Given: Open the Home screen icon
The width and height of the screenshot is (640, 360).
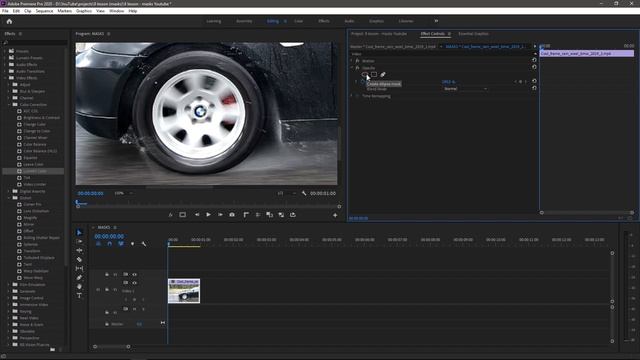Looking at the screenshot, I should pyautogui.click(x=9, y=21).
